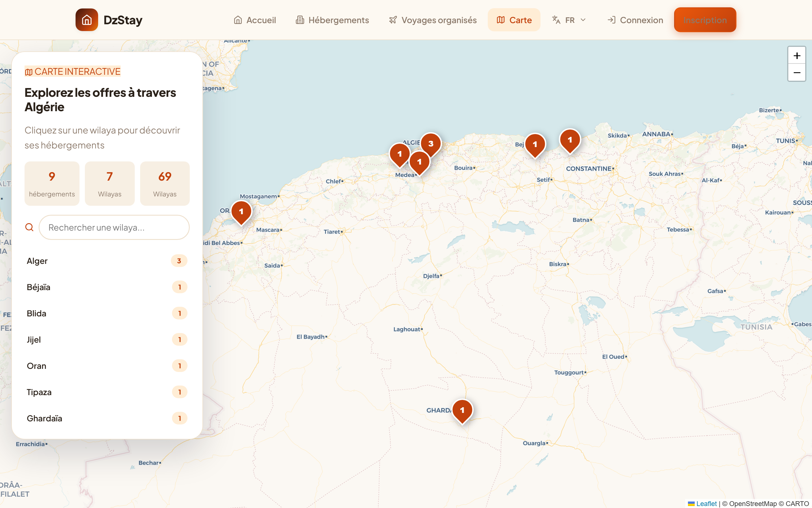Click the Oran map marker
The height and width of the screenshot is (508, 812).
(x=241, y=212)
